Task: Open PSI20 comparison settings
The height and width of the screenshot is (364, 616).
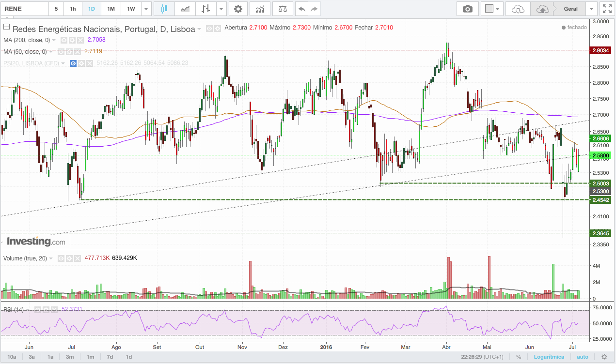Action: 81,63
